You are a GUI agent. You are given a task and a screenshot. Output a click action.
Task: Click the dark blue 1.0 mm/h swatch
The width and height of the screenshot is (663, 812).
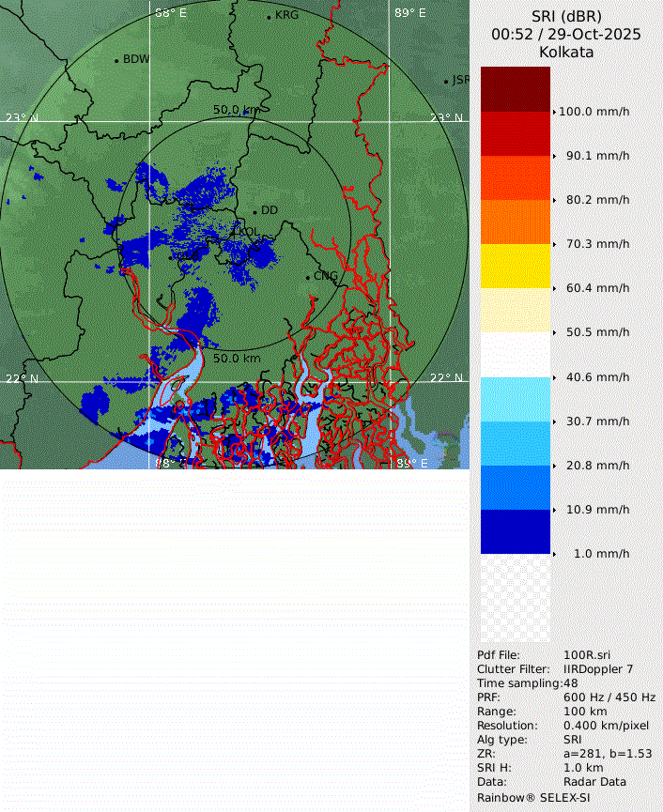515,531
